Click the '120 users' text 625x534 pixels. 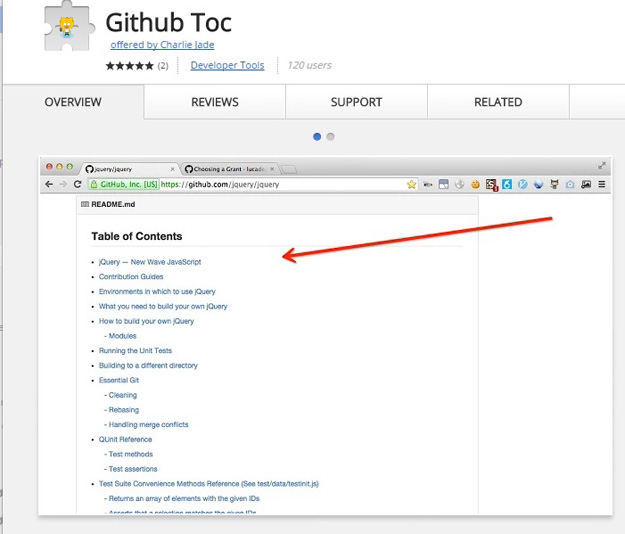point(310,65)
